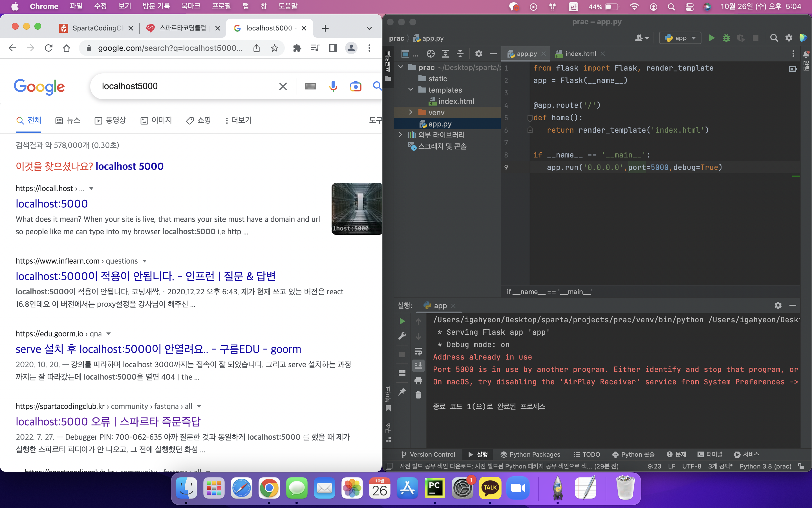
Task: Open Google on-screen keyboard
Action: 310,86
